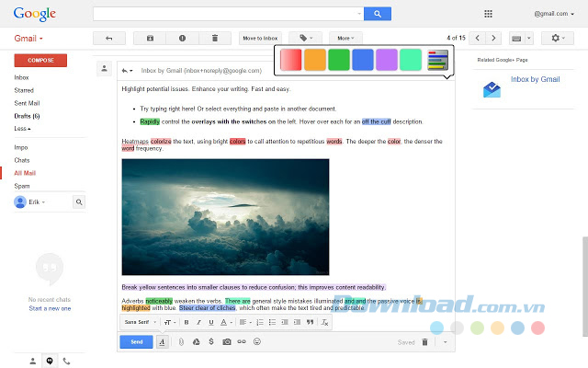
Task: Remove formatting from text
Action: pos(324,322)
